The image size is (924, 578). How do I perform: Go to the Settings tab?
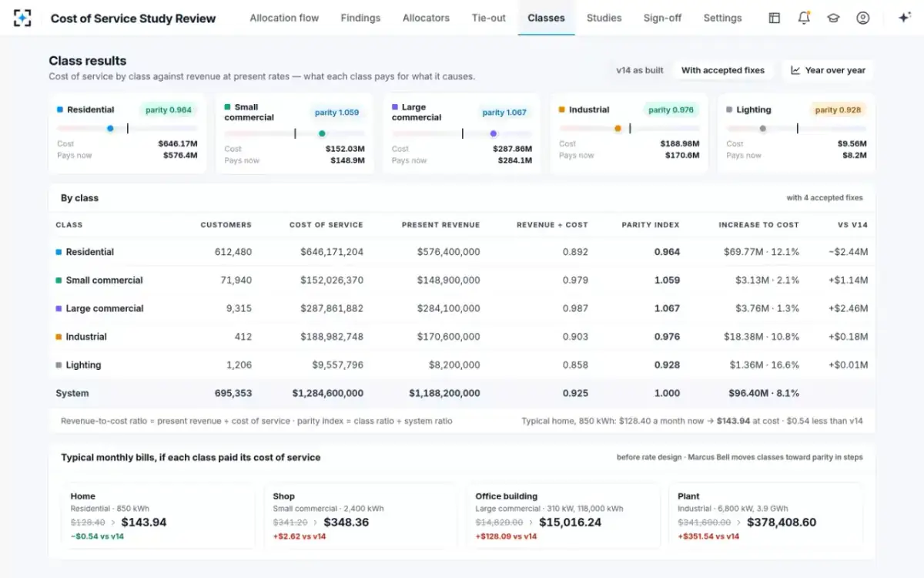coord(722,18)
